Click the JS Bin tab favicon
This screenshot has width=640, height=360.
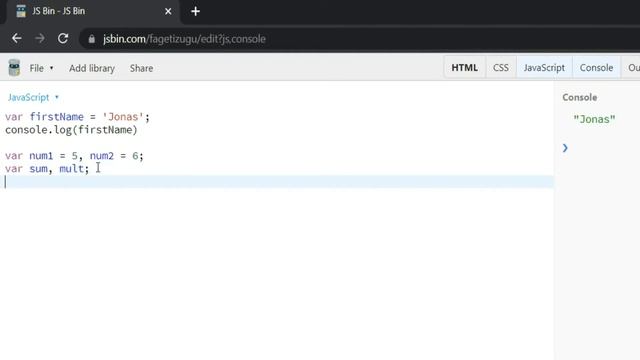pyautogui.click(x=21, y=11)
